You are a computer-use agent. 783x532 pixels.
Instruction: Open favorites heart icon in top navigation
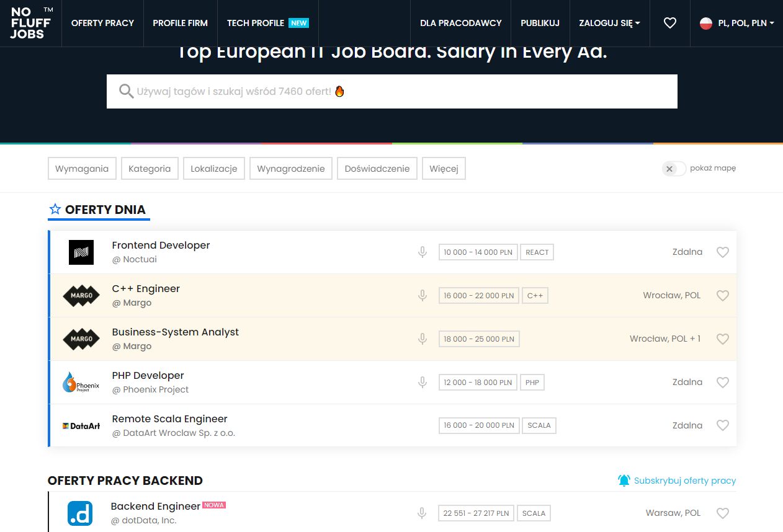click(x=669, y=23)
